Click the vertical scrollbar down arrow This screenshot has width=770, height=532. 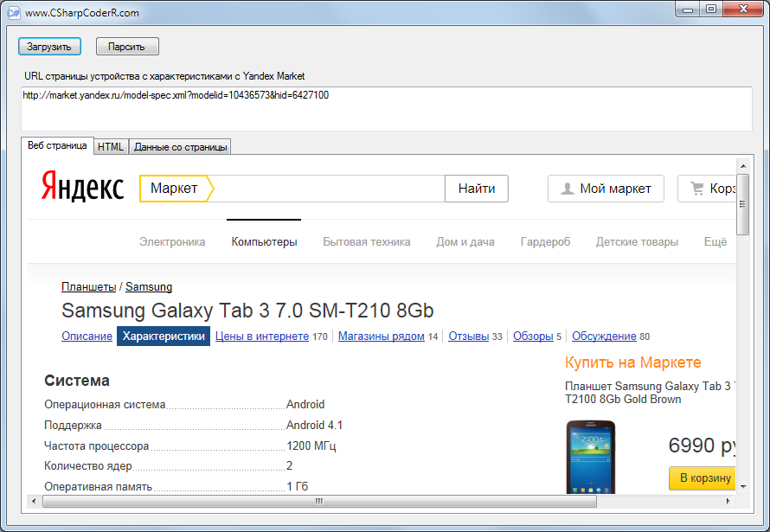(x=743, y=487)
